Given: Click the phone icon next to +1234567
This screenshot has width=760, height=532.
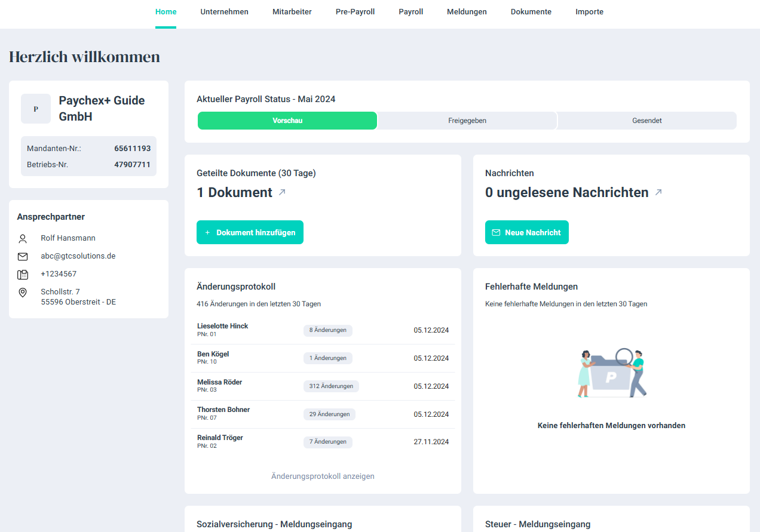Looking at the screenshot, I should point(23,275).
